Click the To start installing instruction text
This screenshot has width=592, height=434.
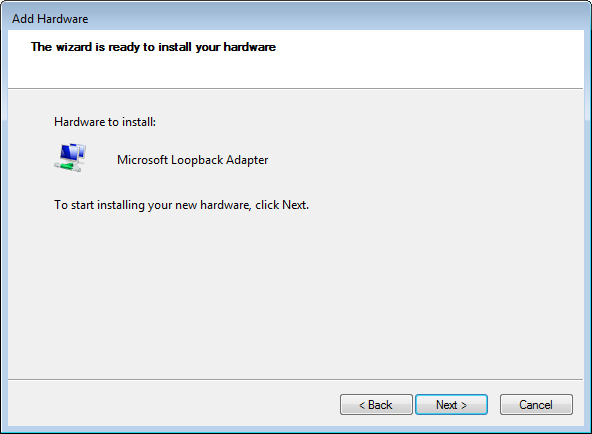click(182, 205)
